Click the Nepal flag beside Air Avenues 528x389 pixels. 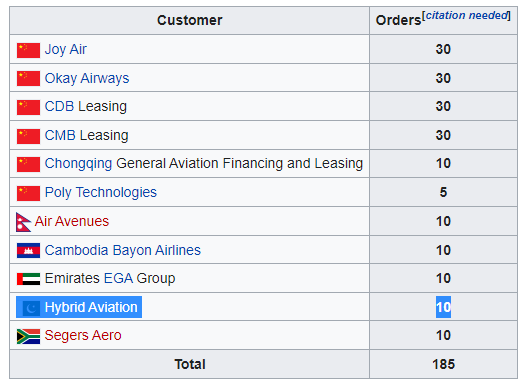(24, 222)
